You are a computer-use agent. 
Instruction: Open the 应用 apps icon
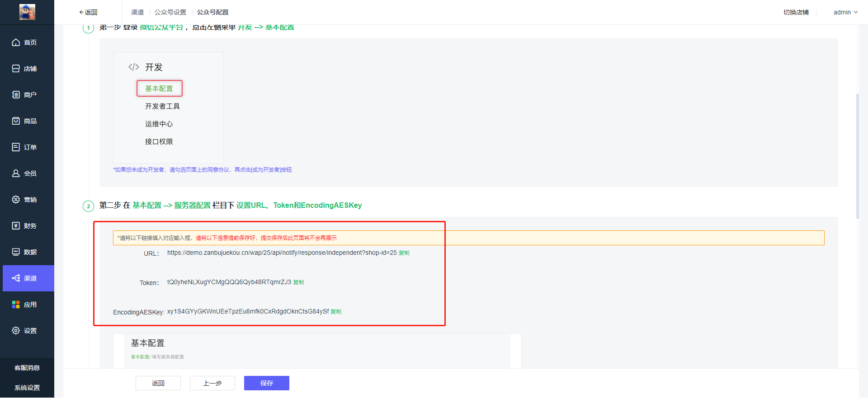[16, 304]
